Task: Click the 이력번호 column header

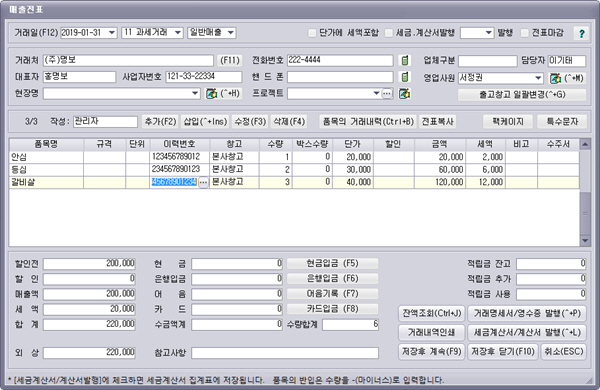Action: pyautogui.click(x=179, y=144)
